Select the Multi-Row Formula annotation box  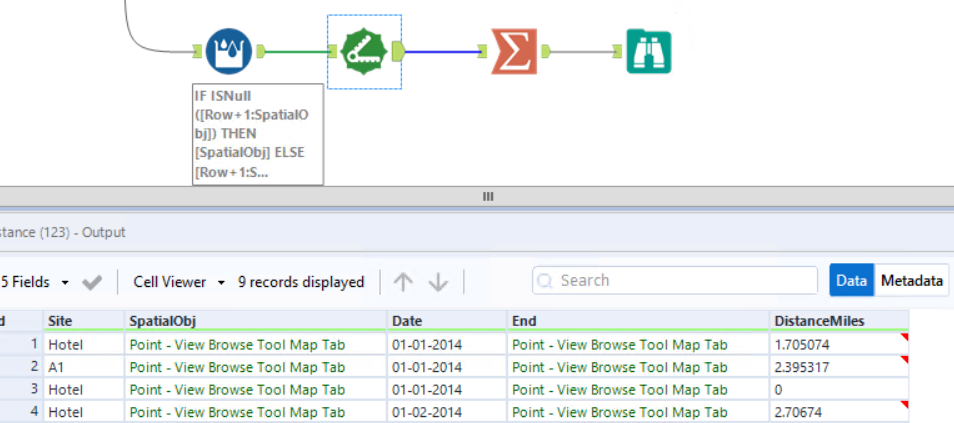(258, 135)
